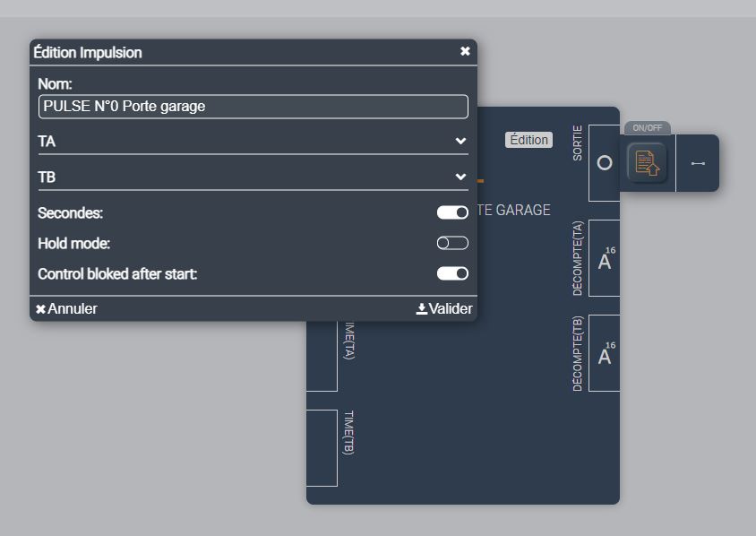Select the ON/OFF tab label
This screenshot has height=536, width=756.
pos(647,128)
